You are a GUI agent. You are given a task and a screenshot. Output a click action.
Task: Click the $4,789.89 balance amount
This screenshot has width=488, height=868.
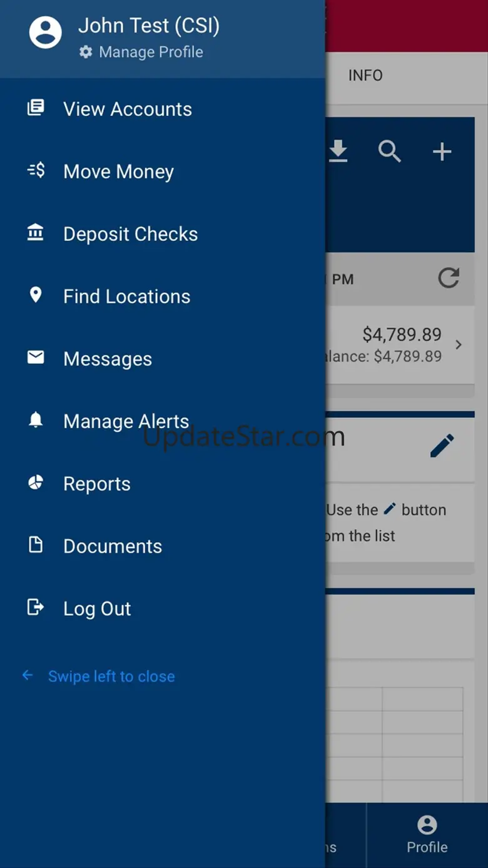click(x=402, y=335)
